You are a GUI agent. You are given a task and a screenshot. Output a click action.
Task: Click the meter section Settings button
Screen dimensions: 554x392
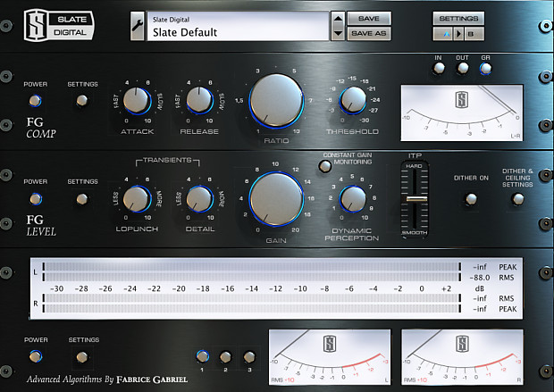pyautogui.click(x=82, y=357)
